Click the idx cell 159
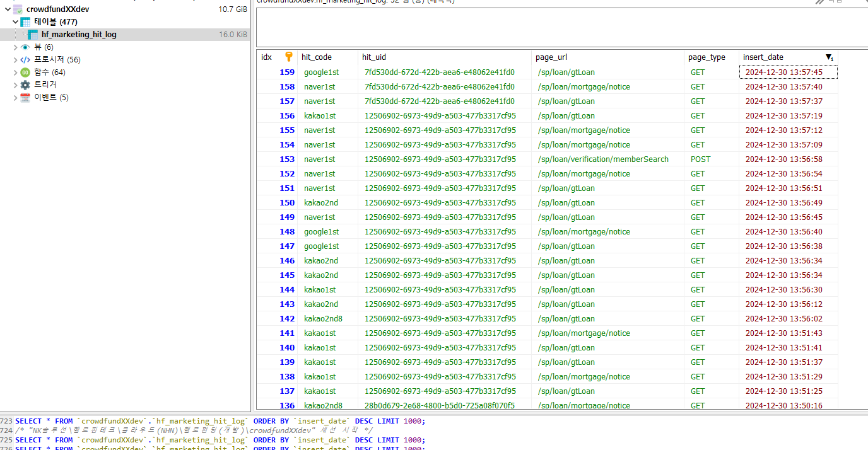The height and width of the screenshot is (450, 868). (277, 72)
